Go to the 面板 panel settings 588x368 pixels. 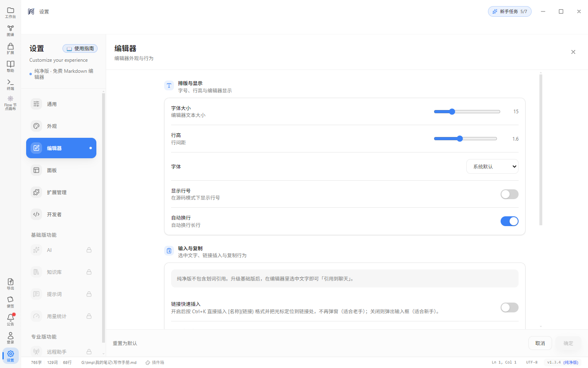(x=61, y=170)
